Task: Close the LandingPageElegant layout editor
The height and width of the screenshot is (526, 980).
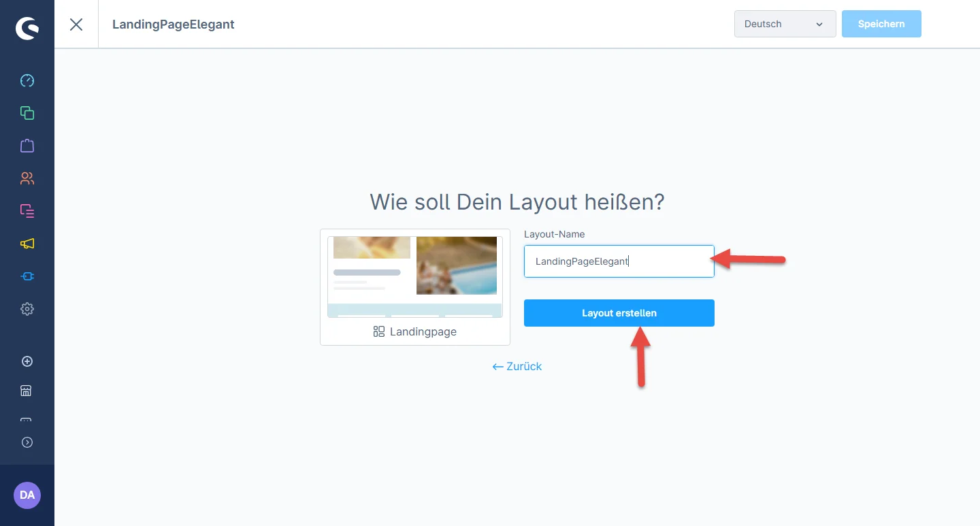Action: click(x=76, y=24)
